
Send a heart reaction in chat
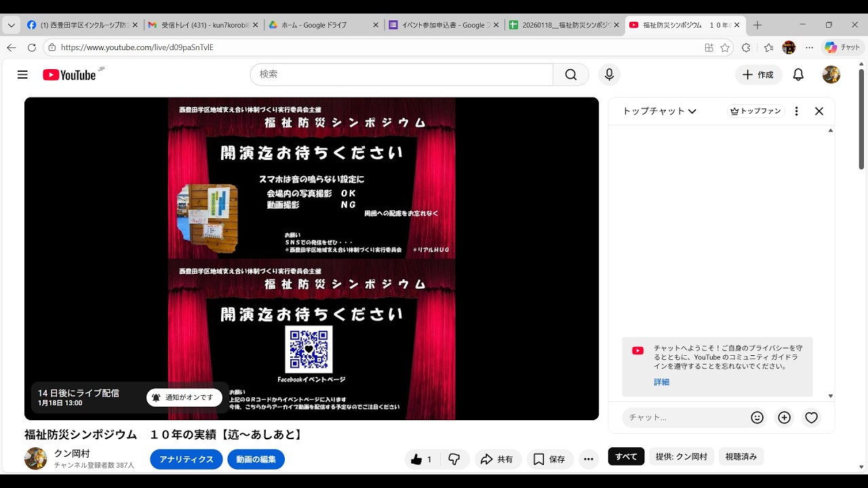tap(812, 418)
